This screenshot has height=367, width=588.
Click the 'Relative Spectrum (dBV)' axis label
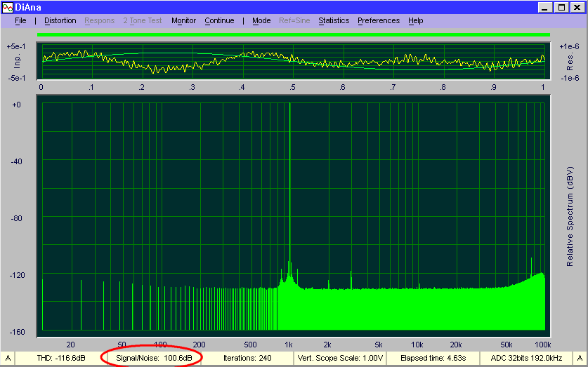coord(570,216)
